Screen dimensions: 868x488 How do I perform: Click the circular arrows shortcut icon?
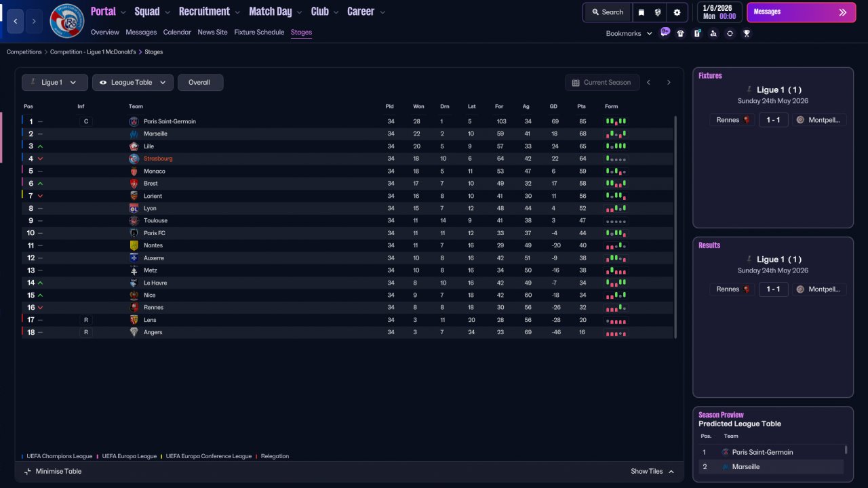[x=730, y=33]
